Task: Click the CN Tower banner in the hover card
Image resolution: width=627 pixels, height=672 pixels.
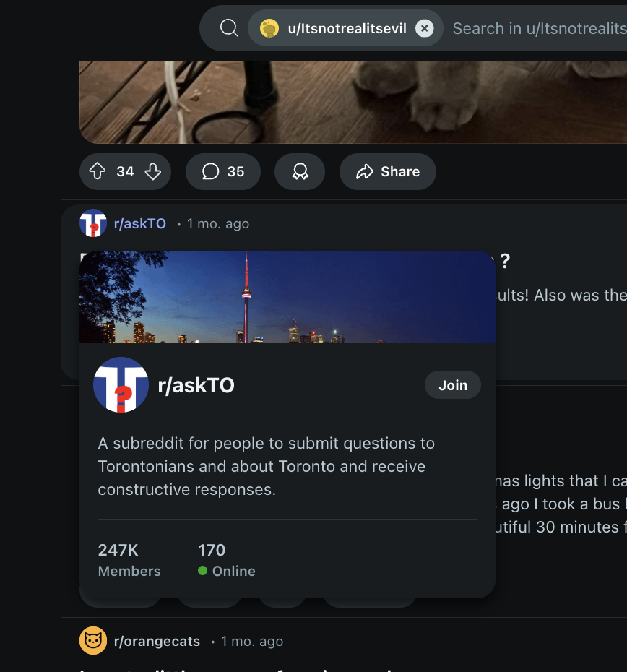Action: pos(287,297)
